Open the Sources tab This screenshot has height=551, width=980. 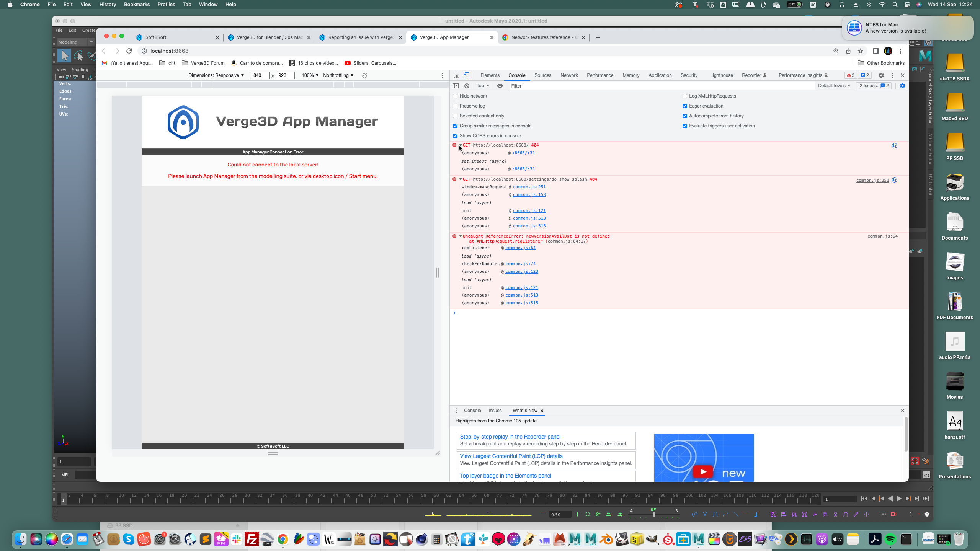click(x=543, y=75)
